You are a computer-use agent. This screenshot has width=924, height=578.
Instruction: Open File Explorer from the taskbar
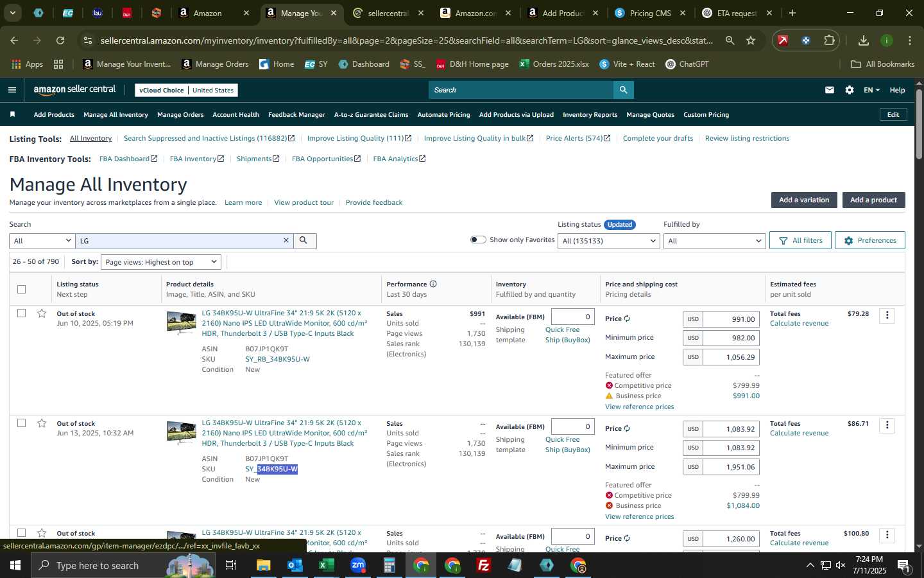point(264,565)
